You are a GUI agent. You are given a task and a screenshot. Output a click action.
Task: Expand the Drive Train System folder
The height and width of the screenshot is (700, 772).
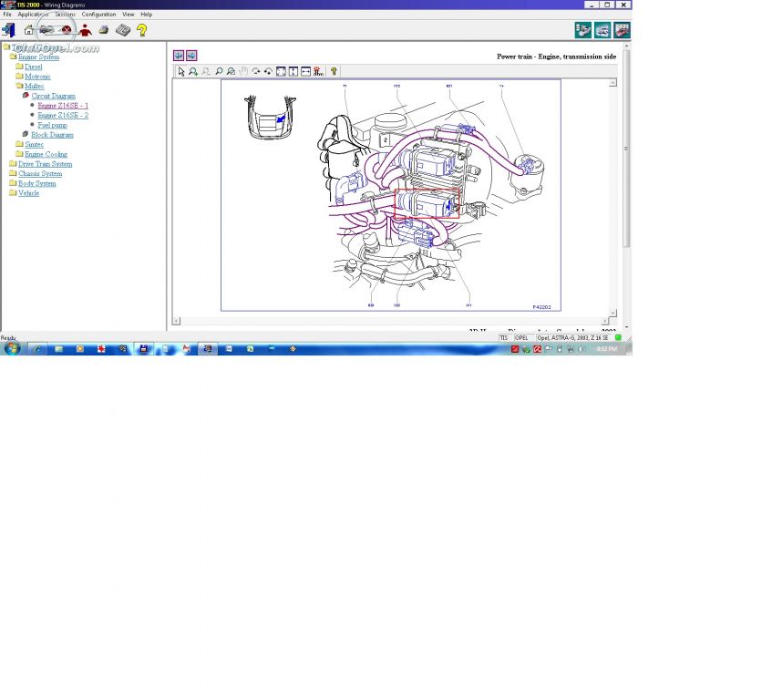14,164
